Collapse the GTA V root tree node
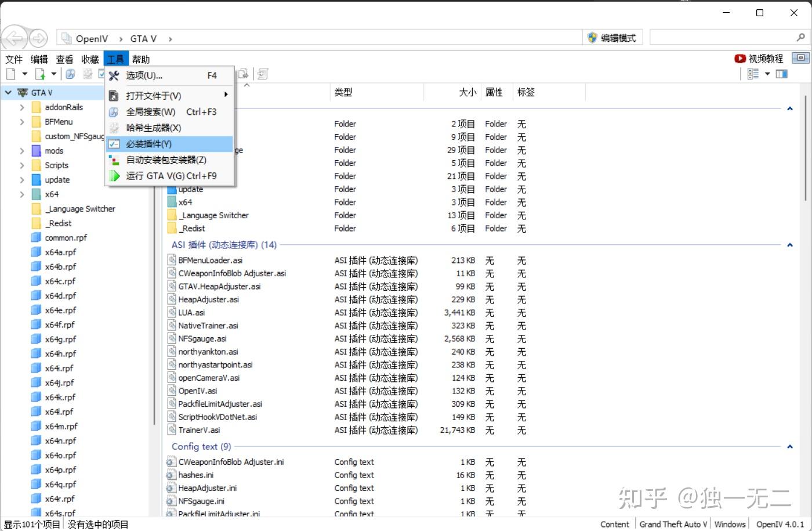 [8, 92]
